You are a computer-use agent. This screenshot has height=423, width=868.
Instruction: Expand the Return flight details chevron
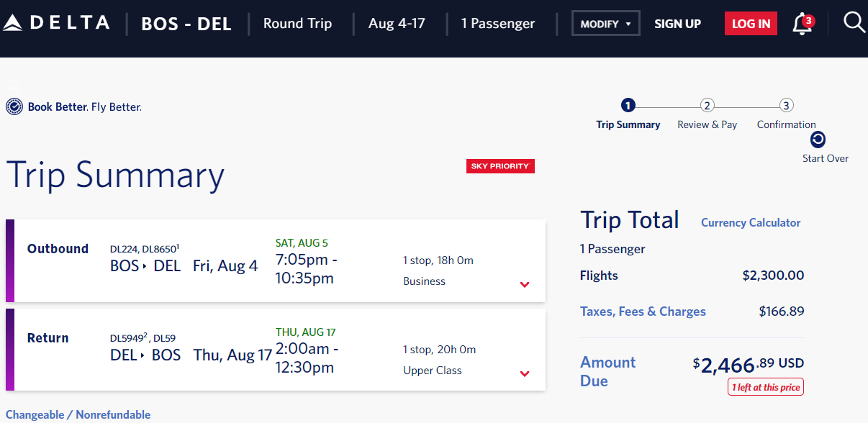(x=525, y=373)
